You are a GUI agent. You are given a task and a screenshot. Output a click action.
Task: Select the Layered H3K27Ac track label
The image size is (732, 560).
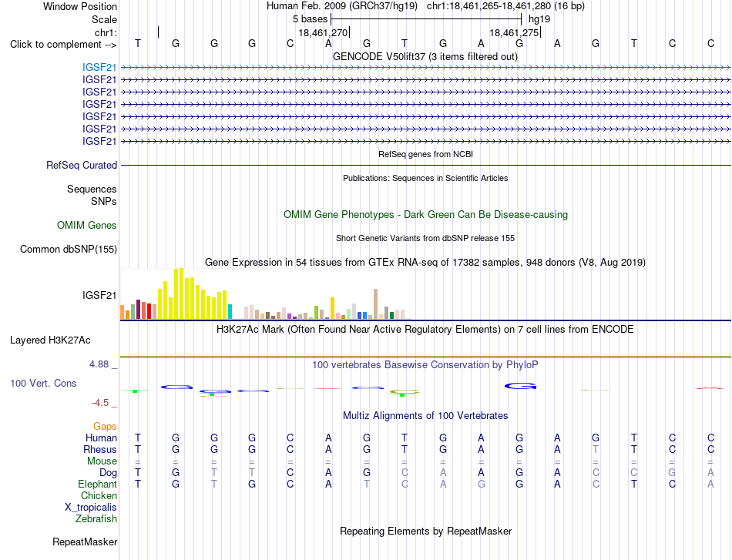tap(50, 340)
